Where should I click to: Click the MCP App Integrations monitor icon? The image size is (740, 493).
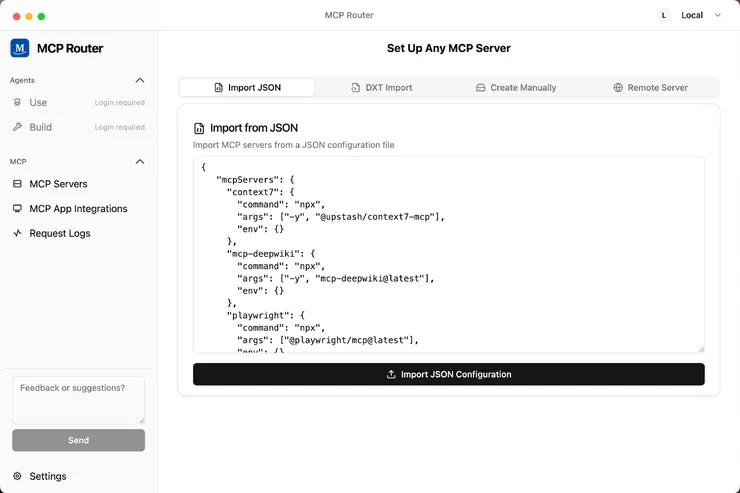(x=17, y=209)
